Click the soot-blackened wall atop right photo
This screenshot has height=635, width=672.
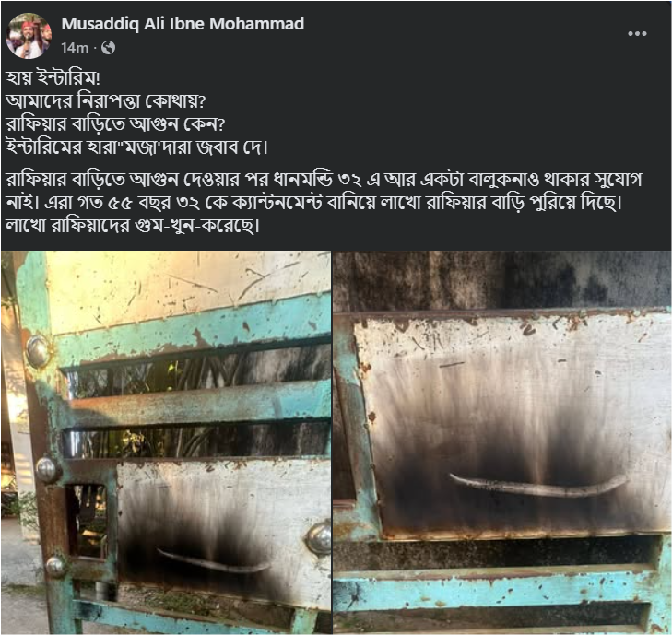tap(502, 281)
